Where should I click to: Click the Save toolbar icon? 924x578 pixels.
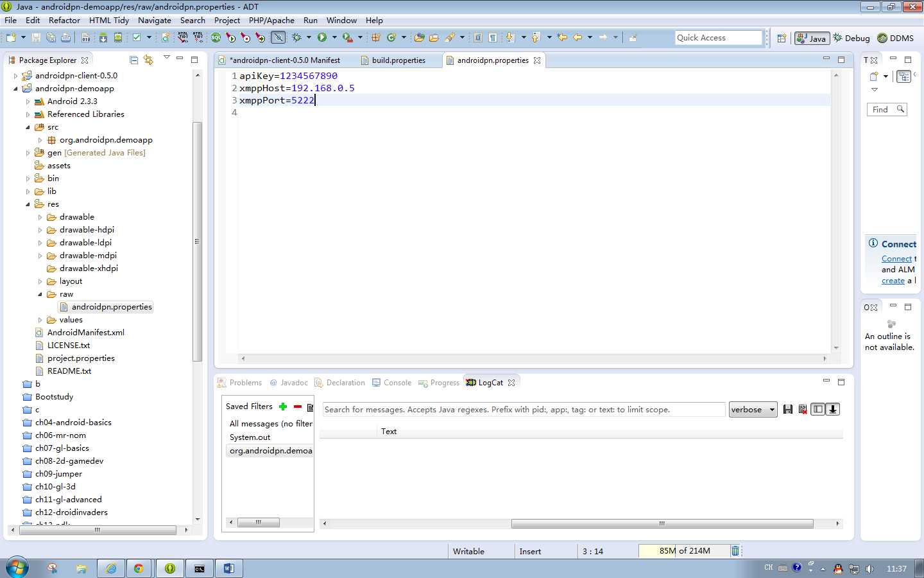(36, 38)
